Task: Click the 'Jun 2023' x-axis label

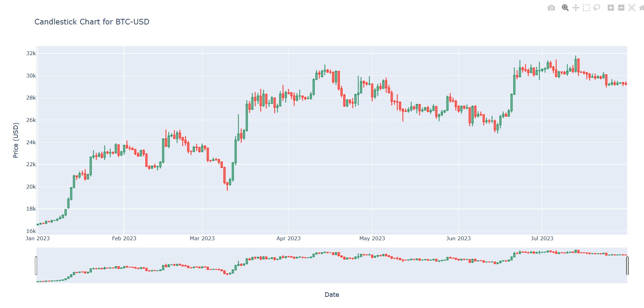Action: click(x=458, y=238)
